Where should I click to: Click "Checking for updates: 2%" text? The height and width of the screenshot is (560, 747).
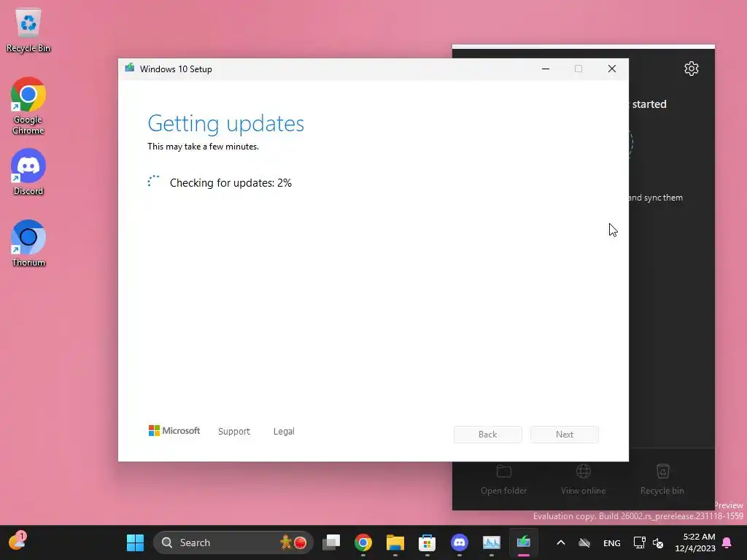click(231, 183)
